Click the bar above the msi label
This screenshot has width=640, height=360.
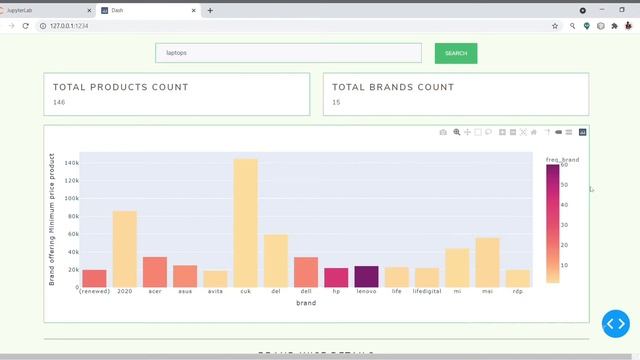(x=487, y=263)
